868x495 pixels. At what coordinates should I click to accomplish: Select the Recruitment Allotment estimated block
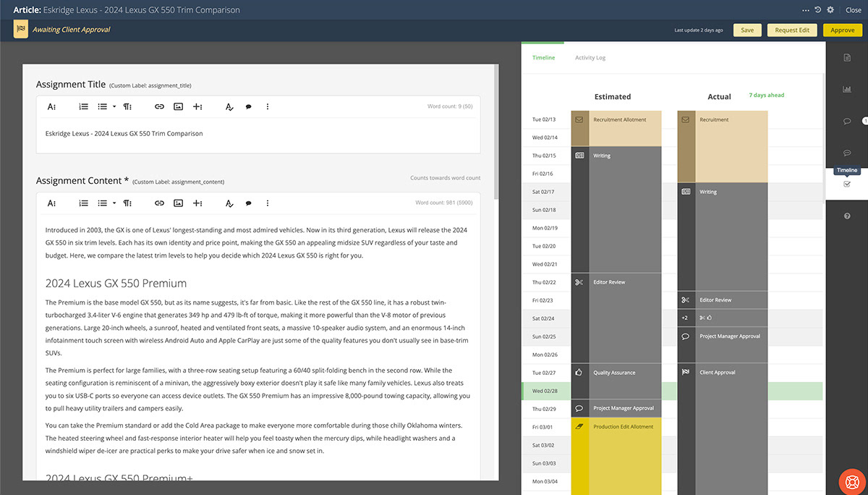pos(616,128)
